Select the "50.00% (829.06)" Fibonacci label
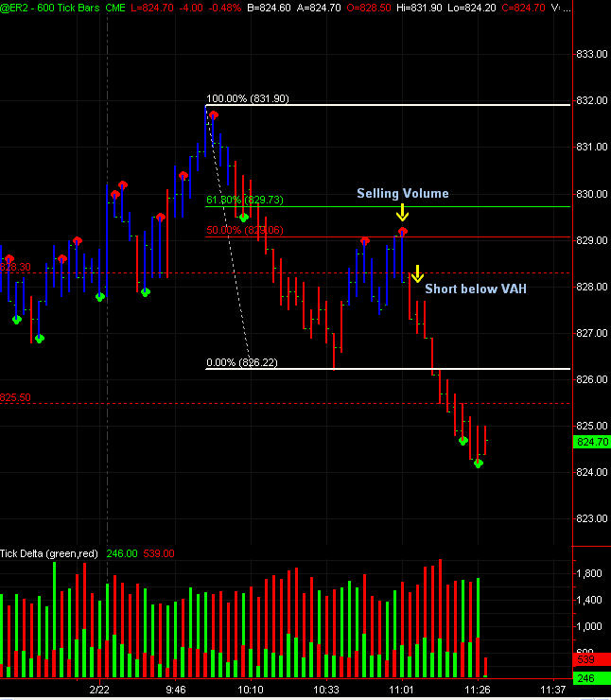611x700 pixels. [245, 230]
